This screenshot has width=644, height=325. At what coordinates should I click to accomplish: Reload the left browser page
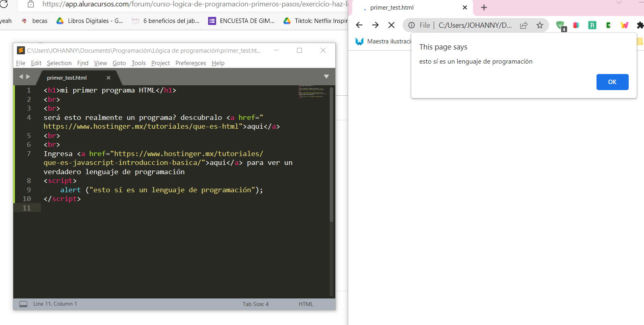(x=4, y=4)
